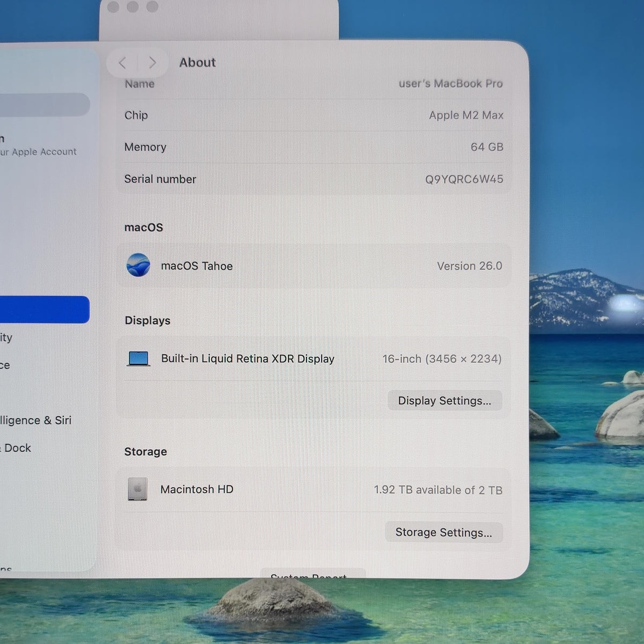644x644 pixels.
Task: Click the macOS Tahoe icon
Action: click(x=138, y=265)
